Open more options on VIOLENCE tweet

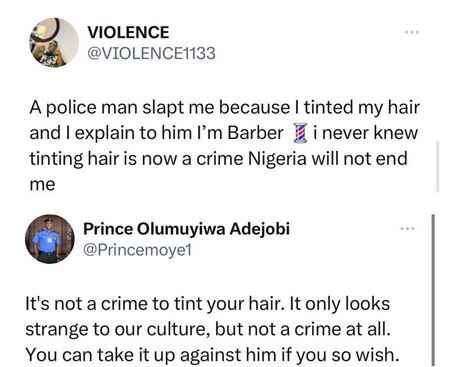click(x=412, y=32)
